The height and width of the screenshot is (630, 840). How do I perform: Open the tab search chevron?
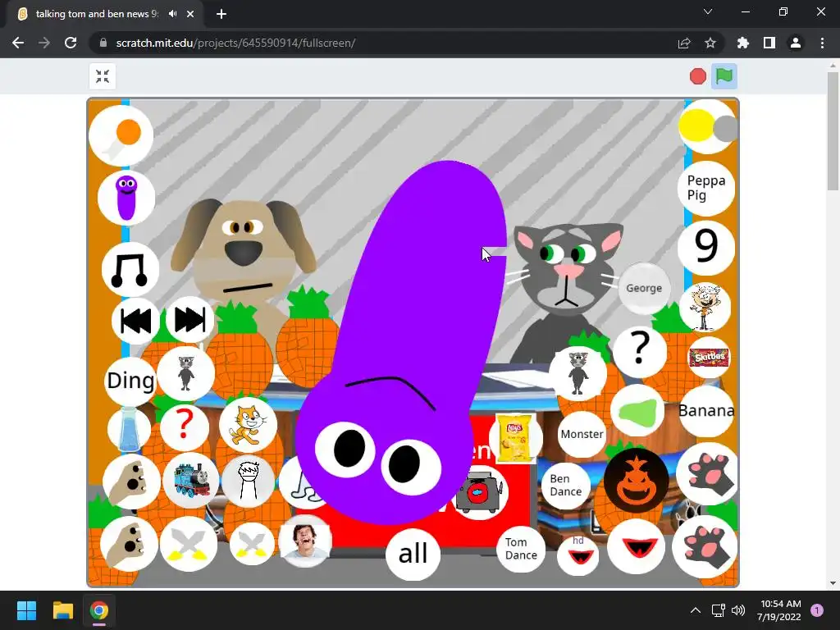[x=708, y=11]
